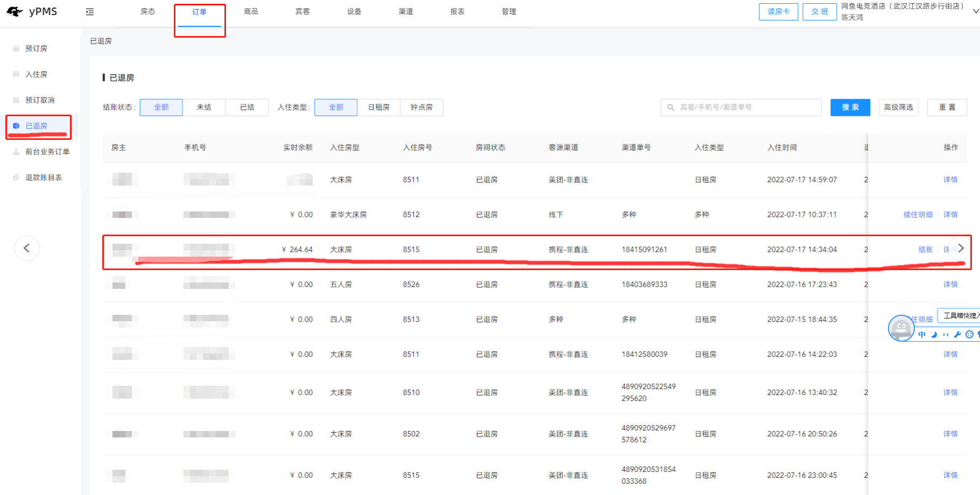
Task: Collapse the sidebar menu toggle icon
Action: point(90,12)
